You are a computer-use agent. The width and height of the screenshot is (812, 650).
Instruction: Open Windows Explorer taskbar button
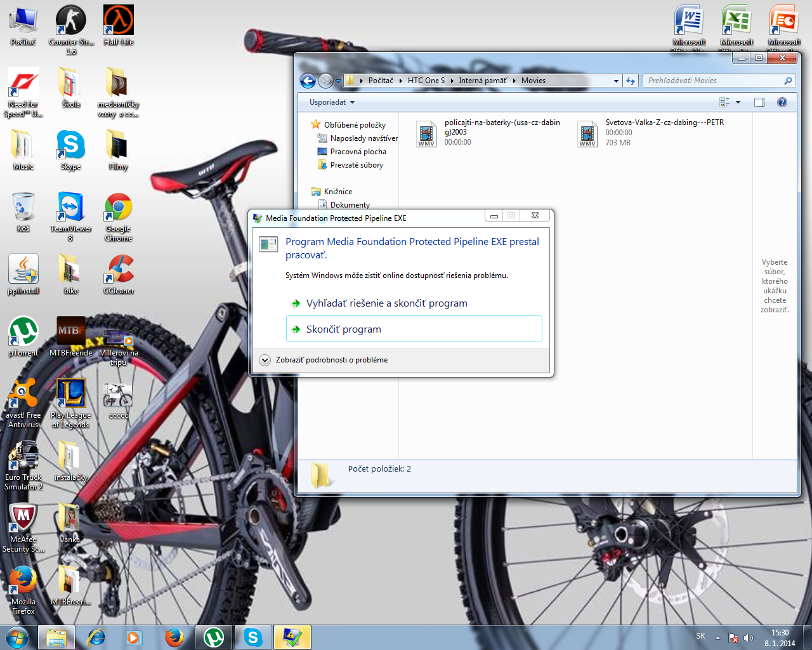pyautogui.click(x=56, y=637)
